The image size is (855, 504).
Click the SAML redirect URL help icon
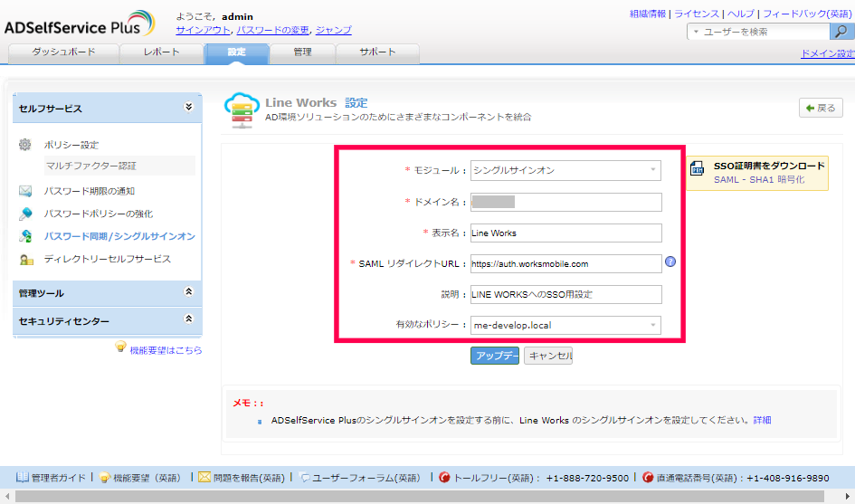[670, 262]
